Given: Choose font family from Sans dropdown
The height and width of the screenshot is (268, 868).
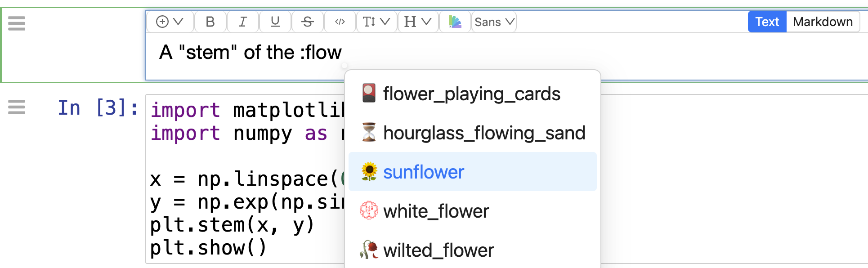Looking at the screenshot, I should click(494, 22).
